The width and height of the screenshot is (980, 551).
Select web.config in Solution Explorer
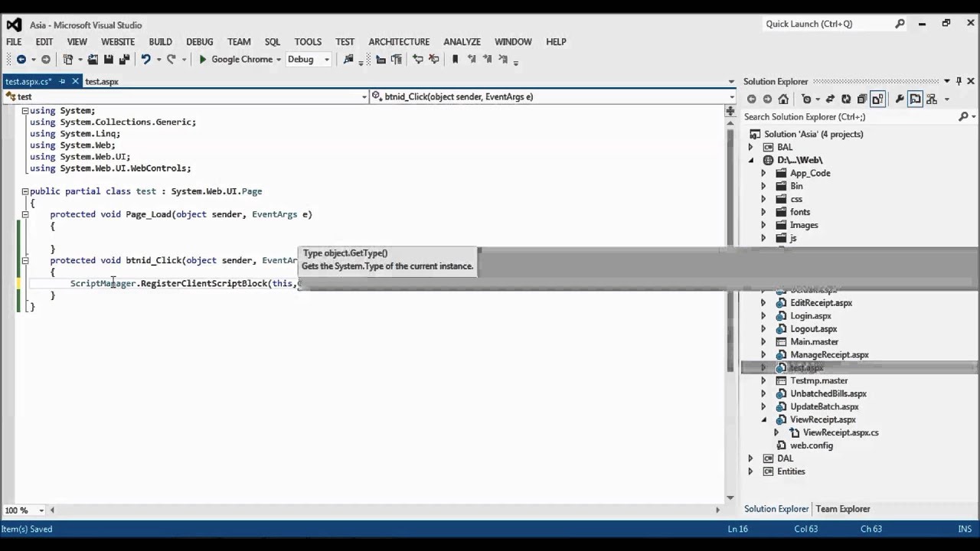(811, 445)
